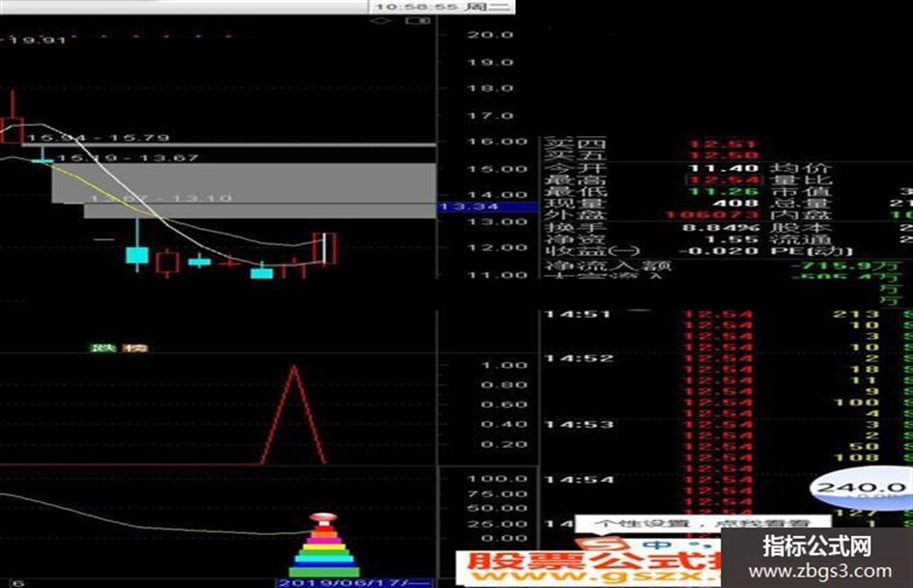The image size is (913, 588).
Task: Click the 14:52 tick time entry
Action: (578, 358)
